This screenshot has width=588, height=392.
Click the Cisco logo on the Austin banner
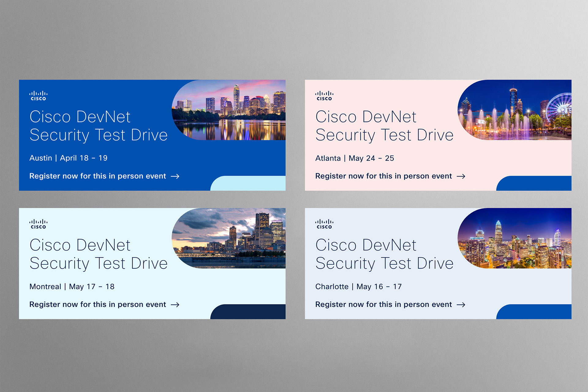tap(38, 96)
